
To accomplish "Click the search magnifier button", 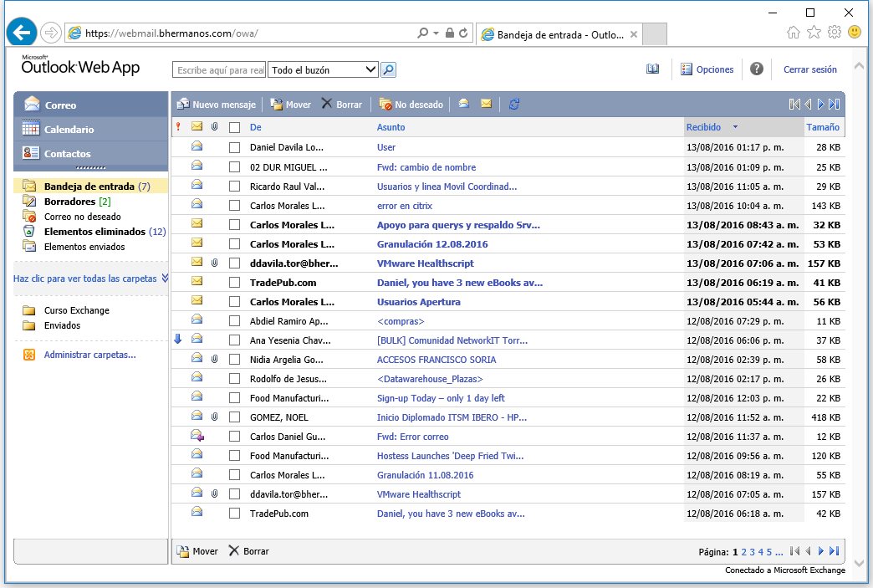I will [x=388, y=70].
